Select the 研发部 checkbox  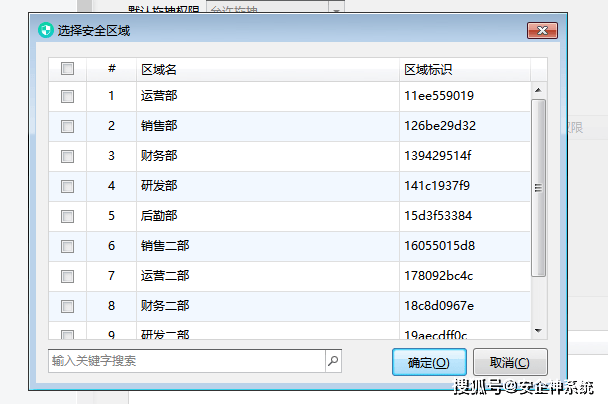tap(67, 186)
